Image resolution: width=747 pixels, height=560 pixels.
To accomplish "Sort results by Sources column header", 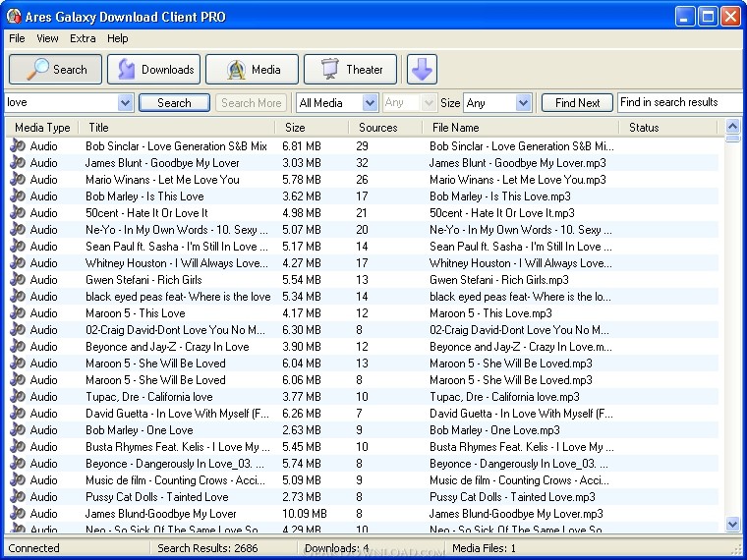I will point(385,127).
